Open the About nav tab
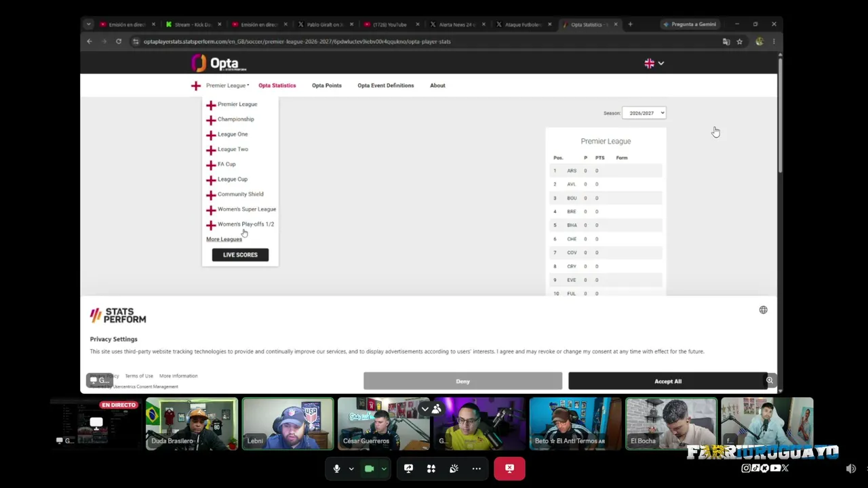Image resolution: width=868 pixels, height=488 pixels. click(x=437, y=85)
